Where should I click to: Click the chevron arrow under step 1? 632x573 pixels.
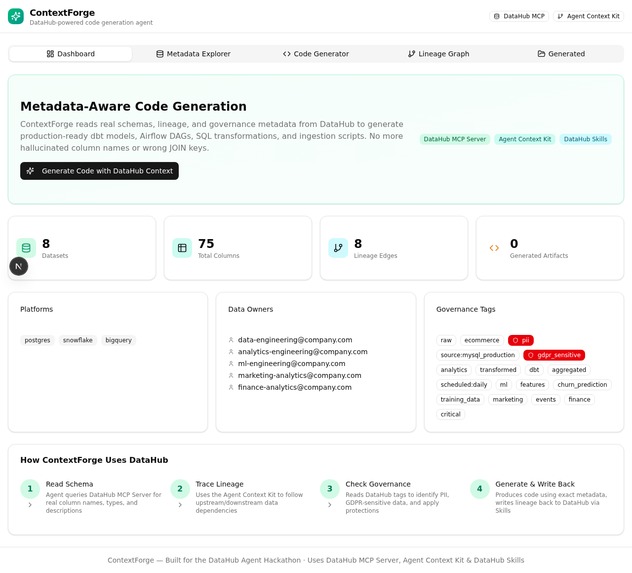click(x=30, y=505)
